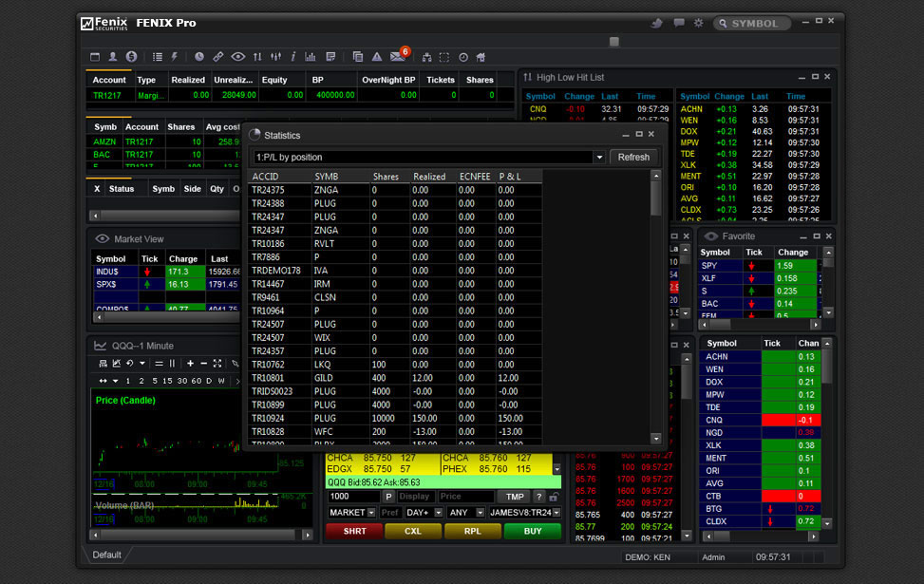
Task: Click the CXL cancel button
Action: 412,531
